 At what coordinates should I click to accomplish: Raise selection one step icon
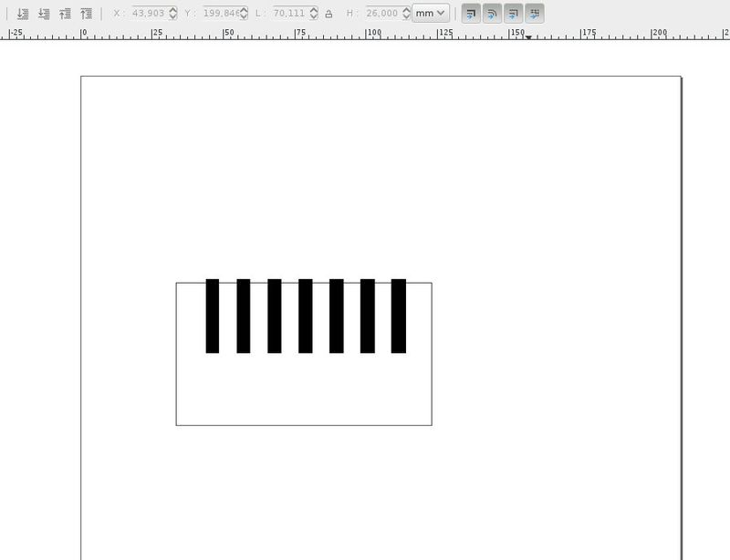65,14
